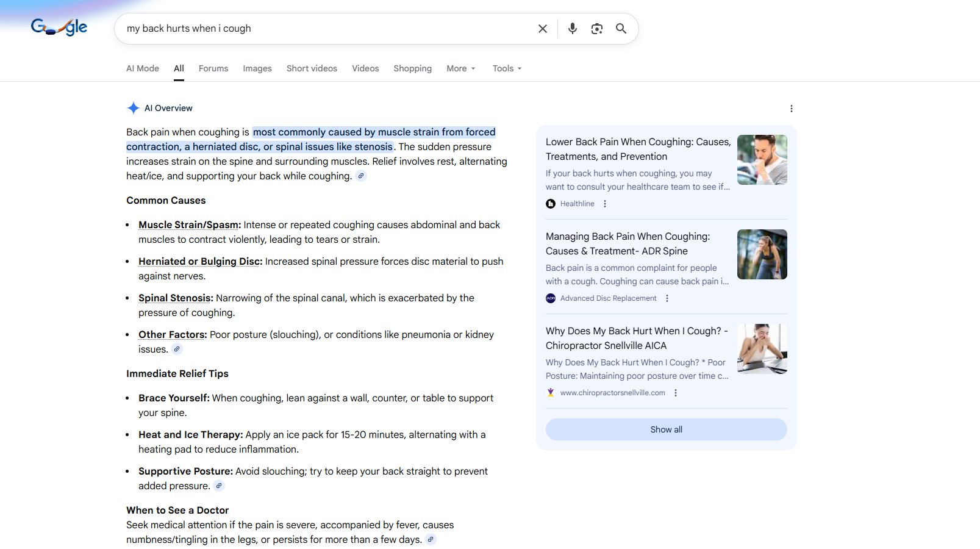
Task: Switch to AI Mode tab
Action: click(x=142, y=68)
